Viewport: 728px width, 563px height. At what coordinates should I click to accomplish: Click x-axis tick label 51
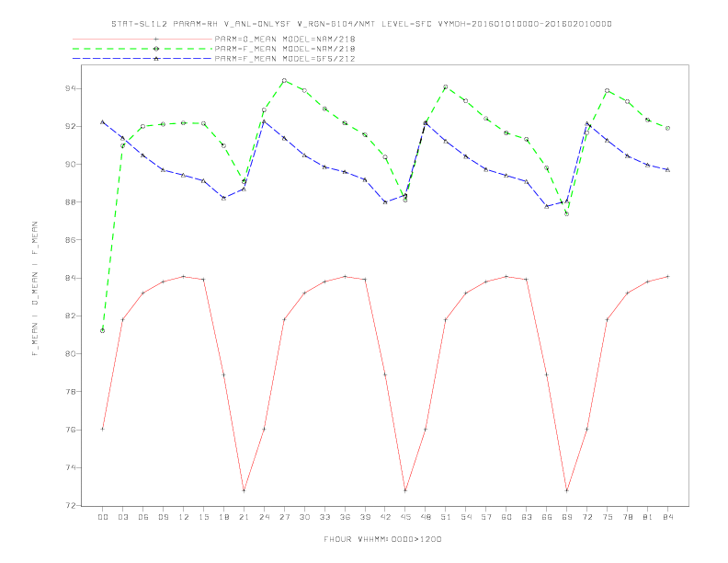coord(446,517)
